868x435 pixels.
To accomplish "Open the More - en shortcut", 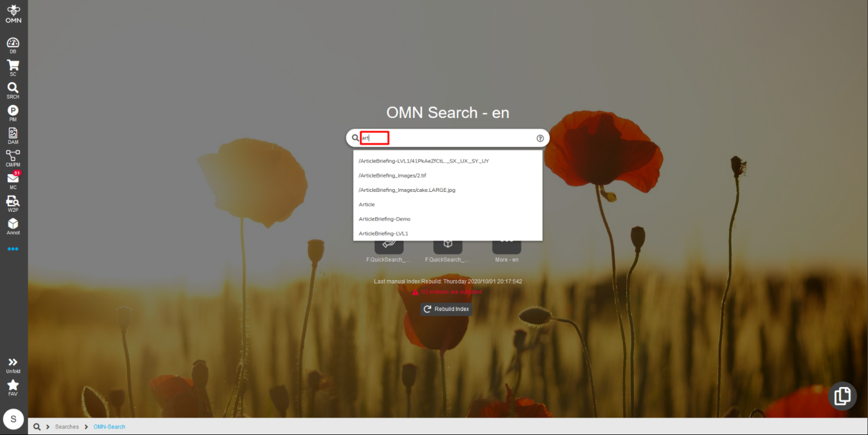I will 507,251.
